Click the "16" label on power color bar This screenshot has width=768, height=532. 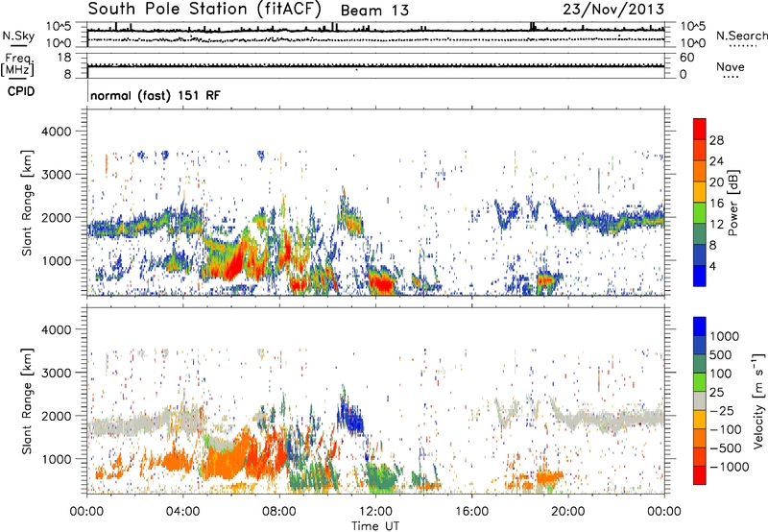point(716,204)
